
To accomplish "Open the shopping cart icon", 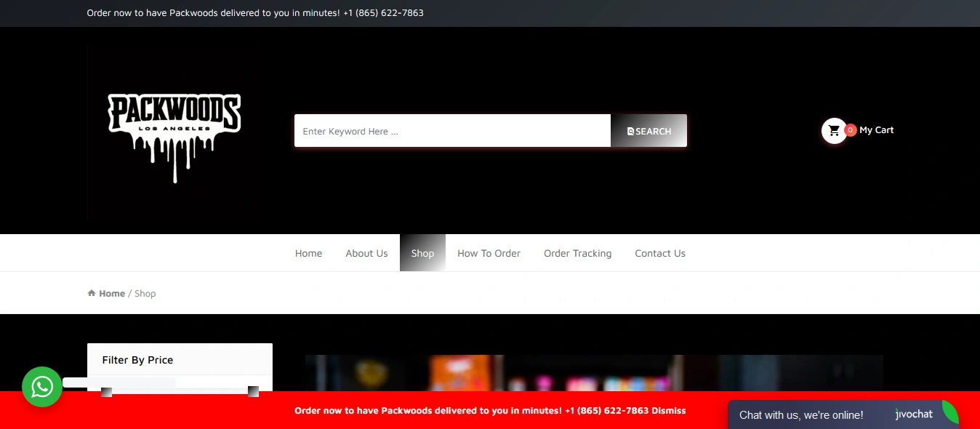I will [834, 131].
